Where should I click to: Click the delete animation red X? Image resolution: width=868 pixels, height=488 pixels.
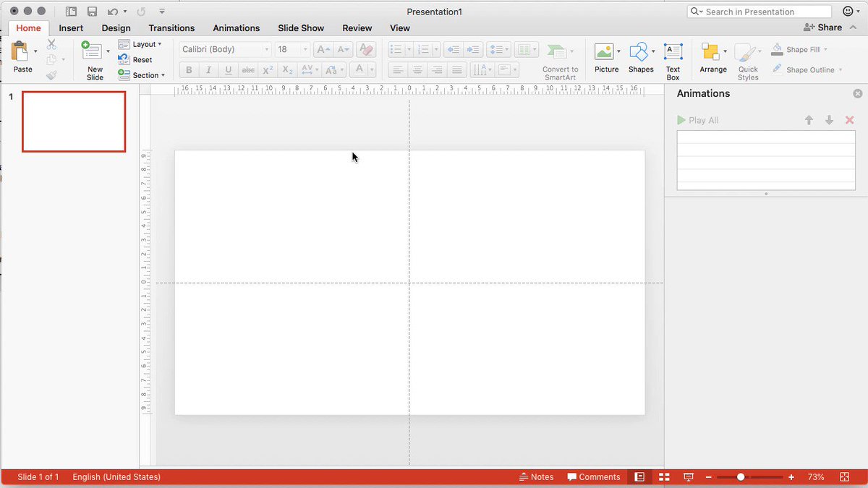(x=850, y=120)
